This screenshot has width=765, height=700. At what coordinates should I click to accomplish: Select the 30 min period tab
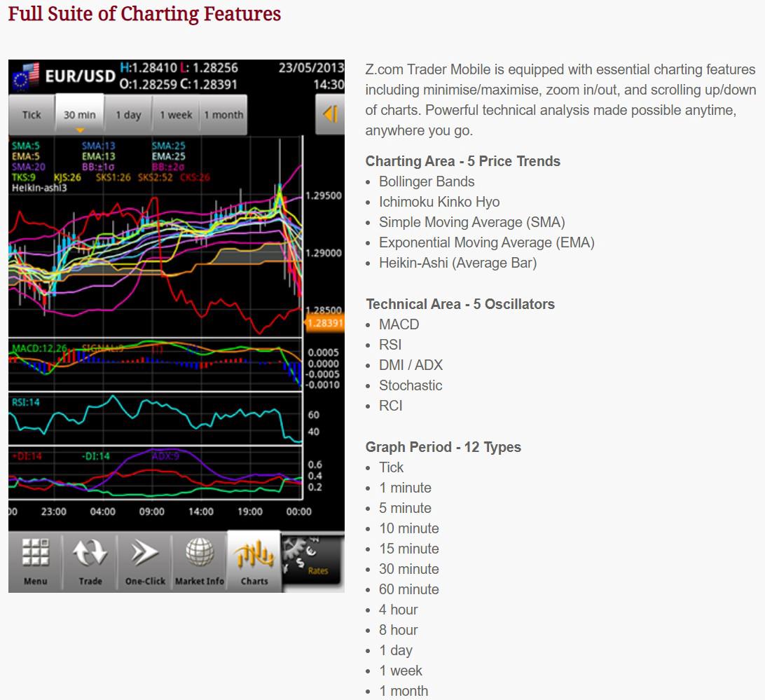pos(80,115)
